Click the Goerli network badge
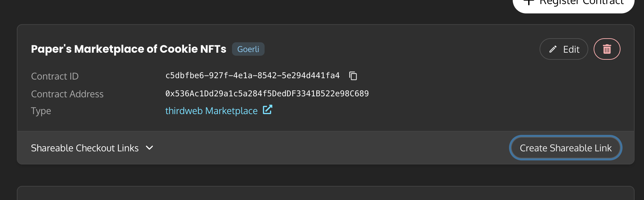Image resolution: width=644 pixels, height=200 pixels. point(248,49)
